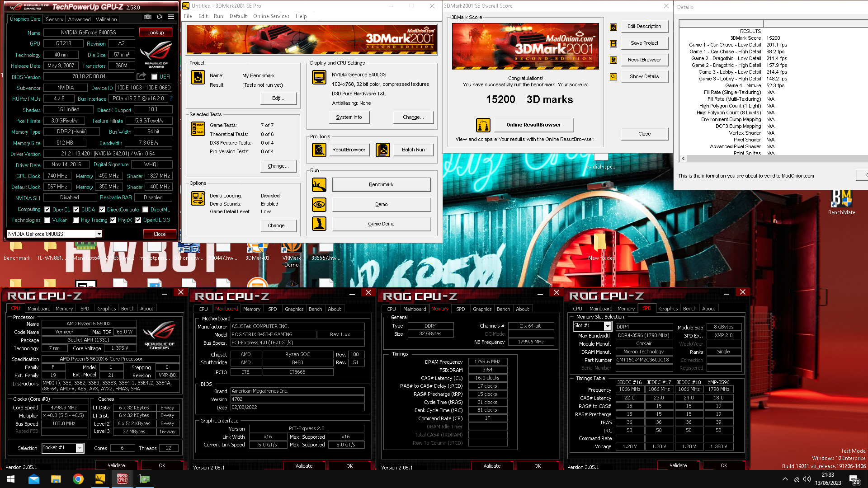Click Benchmark run icon
Screen dimensions: 868x488
pyautogui.click(x=319, y=184)
